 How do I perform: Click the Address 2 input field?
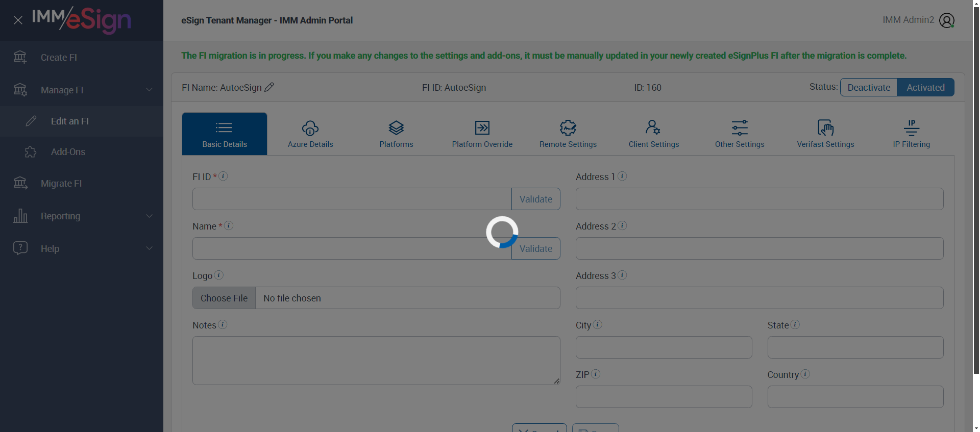click(759, 248)
